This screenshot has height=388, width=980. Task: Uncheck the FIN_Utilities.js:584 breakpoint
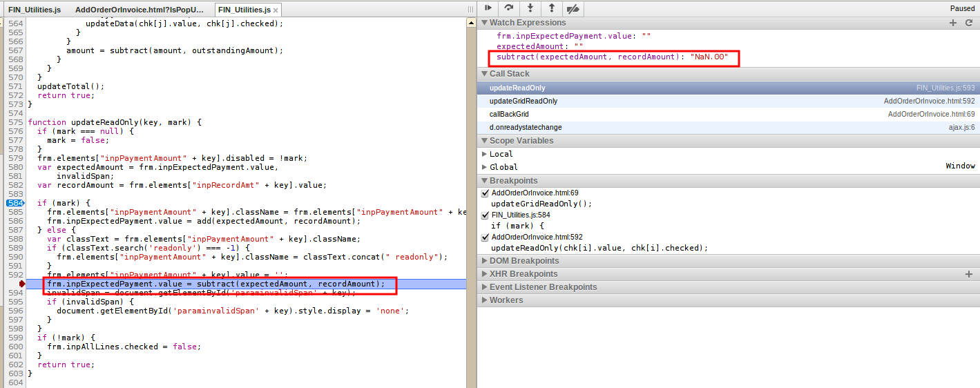click(x=485, y=215)
